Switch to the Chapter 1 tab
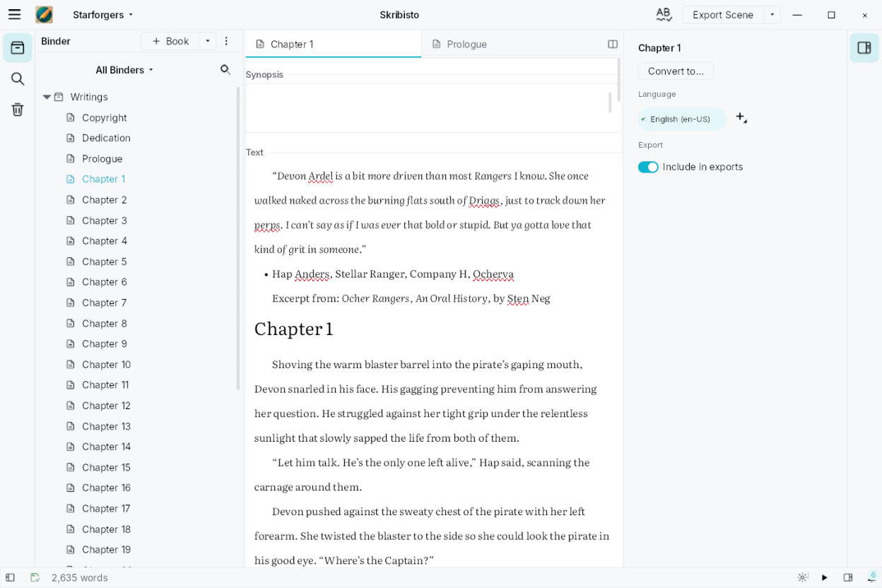This screenshot has width=882, height=588. point(333,44)
